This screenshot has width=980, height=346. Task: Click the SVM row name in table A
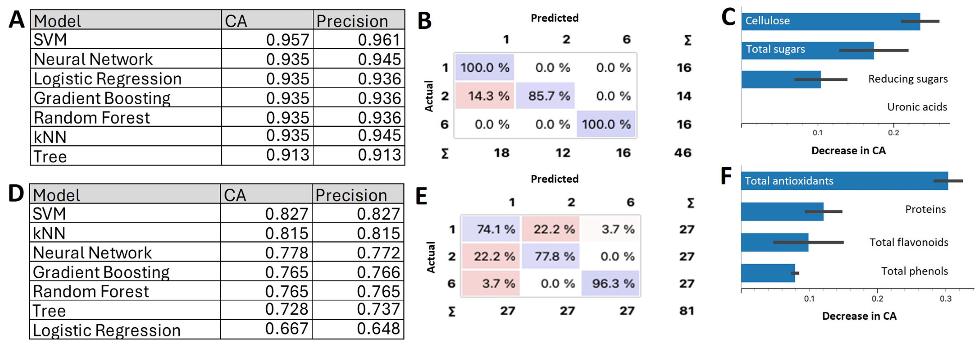pyautogui.click(x=50, y=40)
